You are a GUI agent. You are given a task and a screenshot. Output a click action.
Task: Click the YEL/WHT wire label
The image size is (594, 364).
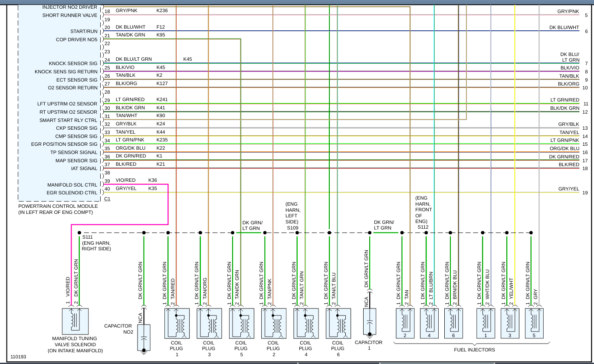[x=512, y=289]
